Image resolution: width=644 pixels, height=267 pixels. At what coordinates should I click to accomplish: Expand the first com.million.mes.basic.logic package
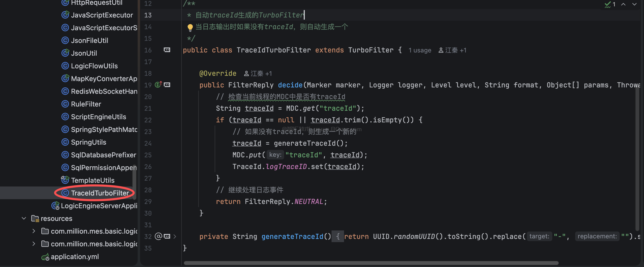[34, 231]
